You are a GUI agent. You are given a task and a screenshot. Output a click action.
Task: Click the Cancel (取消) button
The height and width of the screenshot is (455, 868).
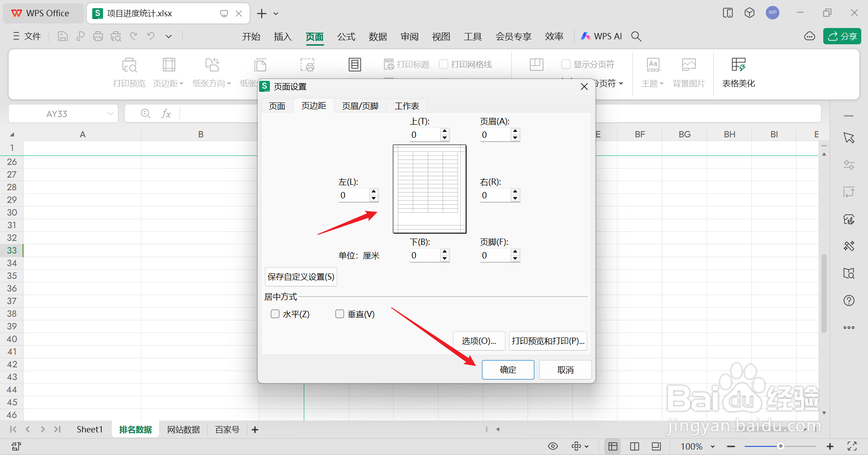coord(566,370)
